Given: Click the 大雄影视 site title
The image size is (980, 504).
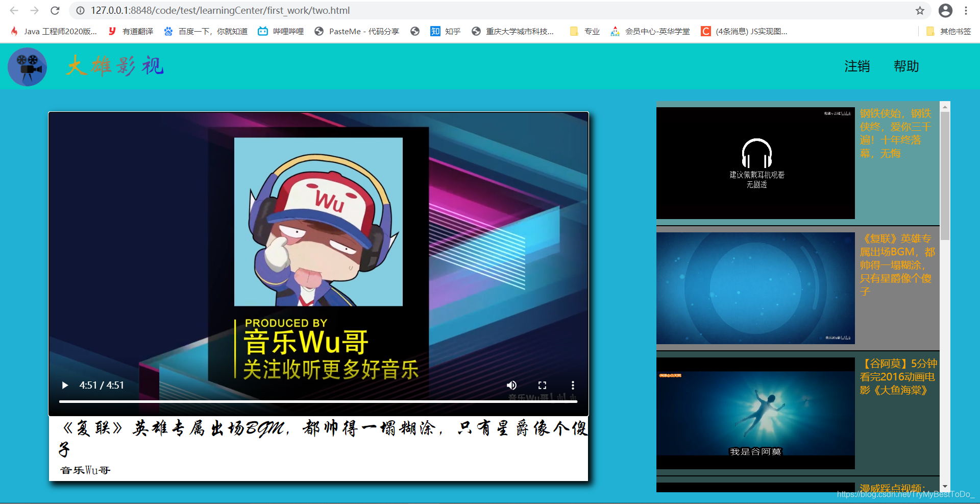Looking at the screenshot, I should pyautogui.click(x=115, y=66).
